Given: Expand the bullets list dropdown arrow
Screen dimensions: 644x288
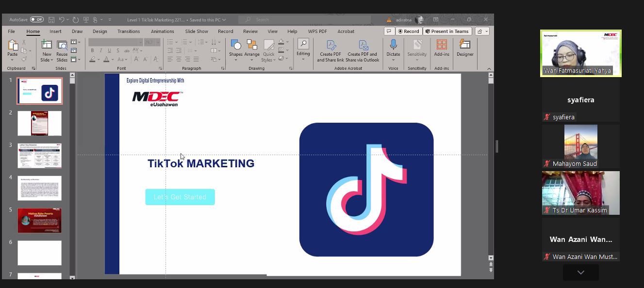Looking at the screenshot, I should [178, 42].
